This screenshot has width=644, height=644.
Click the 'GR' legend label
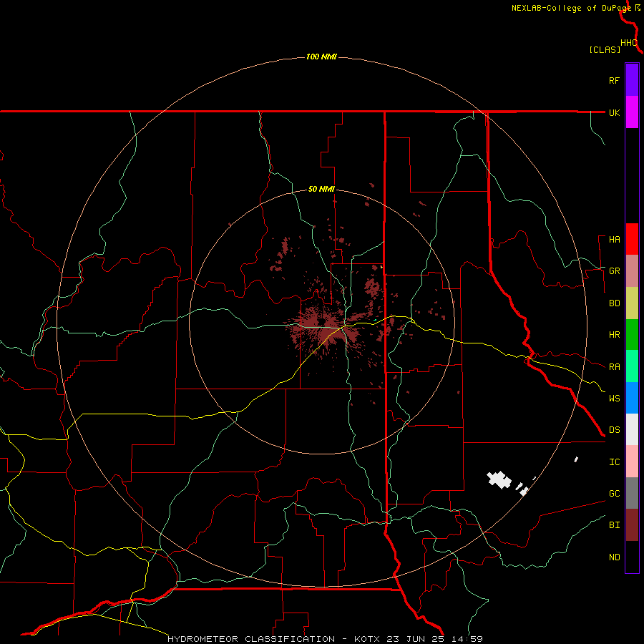[614, 271]
